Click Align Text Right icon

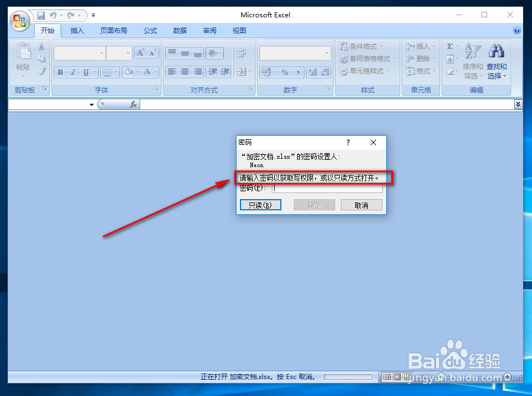click(198, 72)
